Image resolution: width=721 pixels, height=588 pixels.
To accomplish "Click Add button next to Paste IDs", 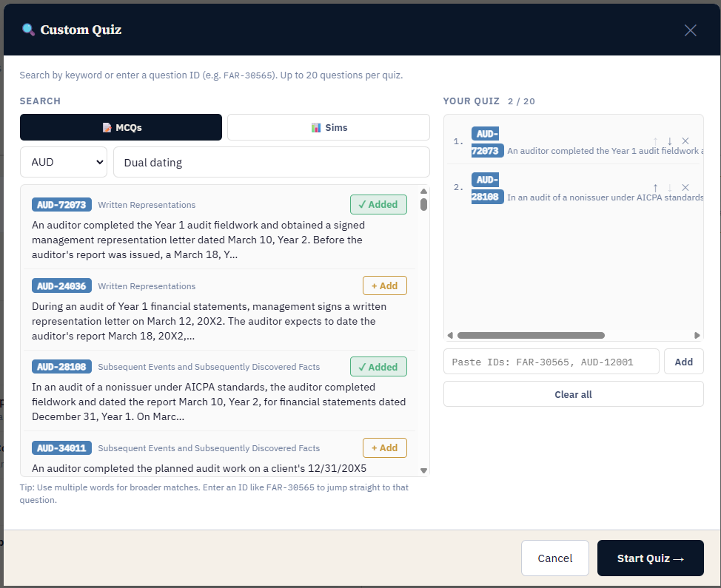I will (683, 362).
